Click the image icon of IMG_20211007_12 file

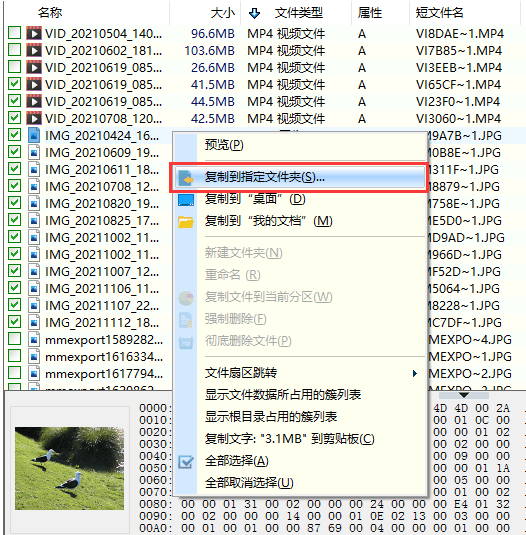[x=34, y=271]
